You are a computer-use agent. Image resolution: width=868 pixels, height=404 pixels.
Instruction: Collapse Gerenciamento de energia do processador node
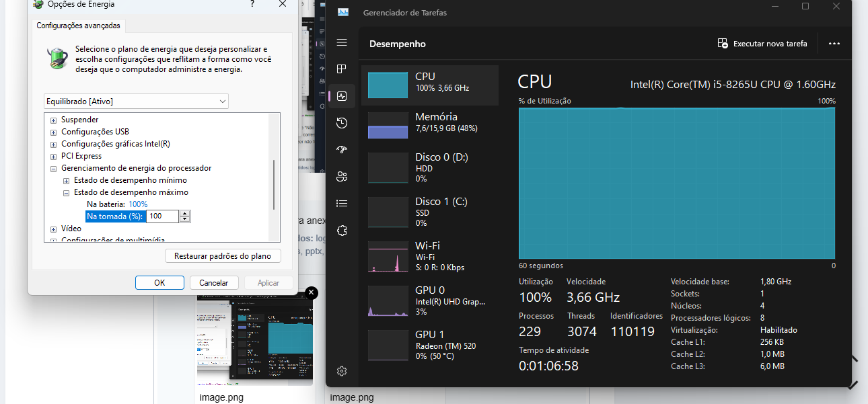point(54,168)
